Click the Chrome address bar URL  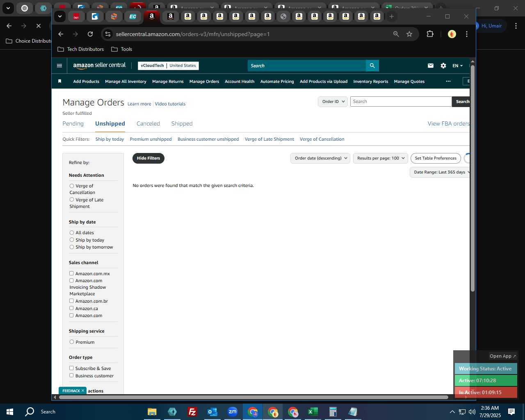pyautogui.click(x=193, y=34)
